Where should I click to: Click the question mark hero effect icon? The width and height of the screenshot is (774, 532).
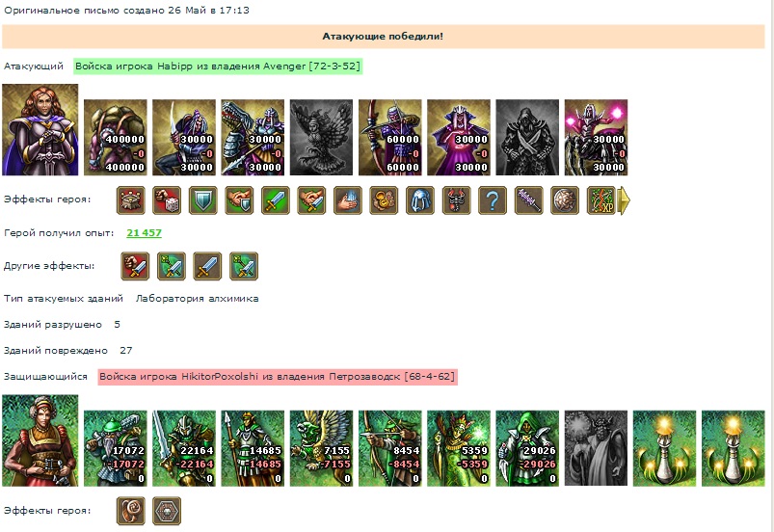493,200
